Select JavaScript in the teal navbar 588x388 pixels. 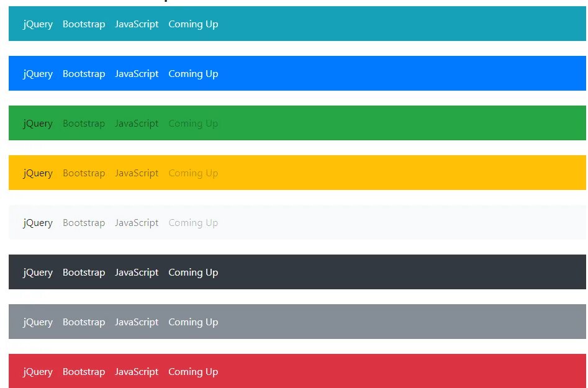click(137, 24)
